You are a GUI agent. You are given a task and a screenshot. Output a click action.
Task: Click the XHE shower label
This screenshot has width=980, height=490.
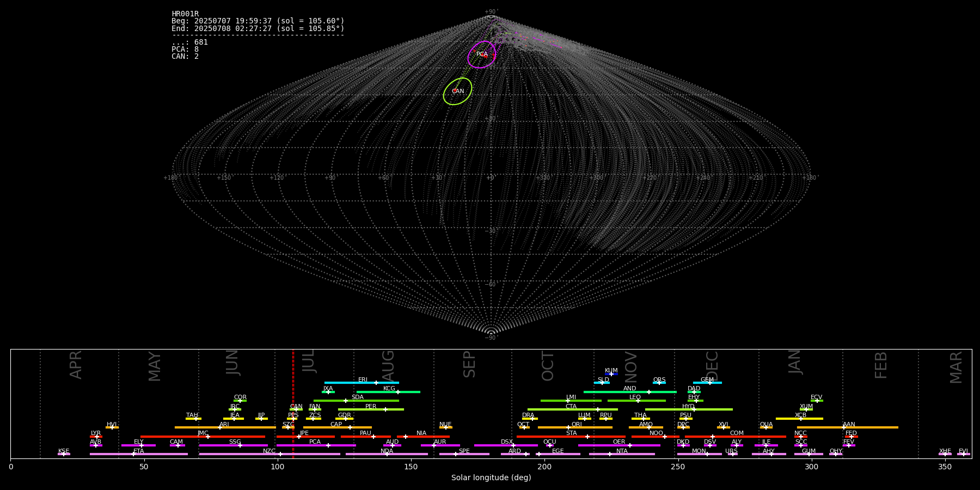coord(945,451)
